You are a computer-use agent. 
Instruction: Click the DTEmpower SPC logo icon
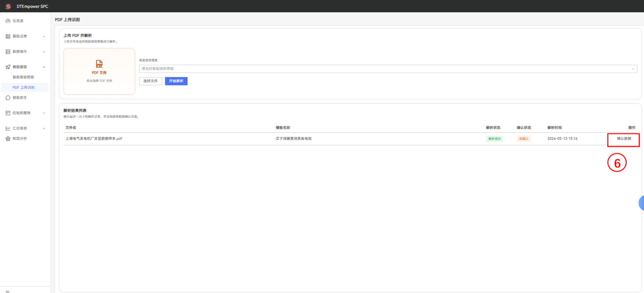(8, 6)
